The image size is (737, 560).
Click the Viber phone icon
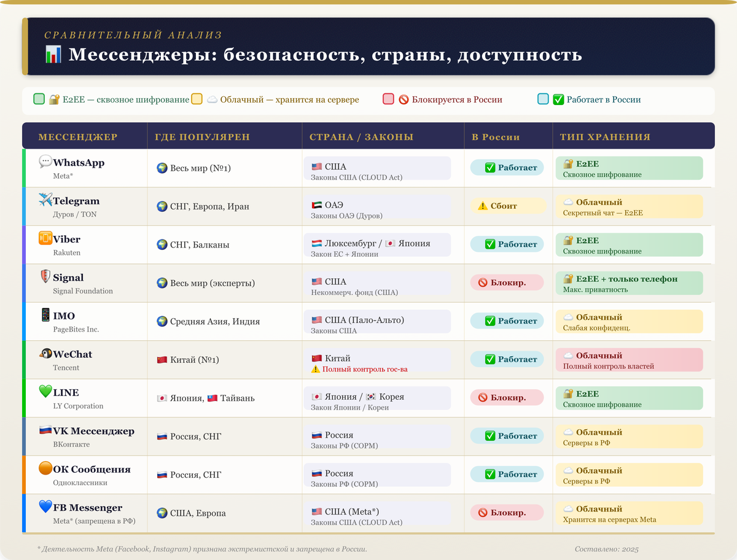[45, 239]
